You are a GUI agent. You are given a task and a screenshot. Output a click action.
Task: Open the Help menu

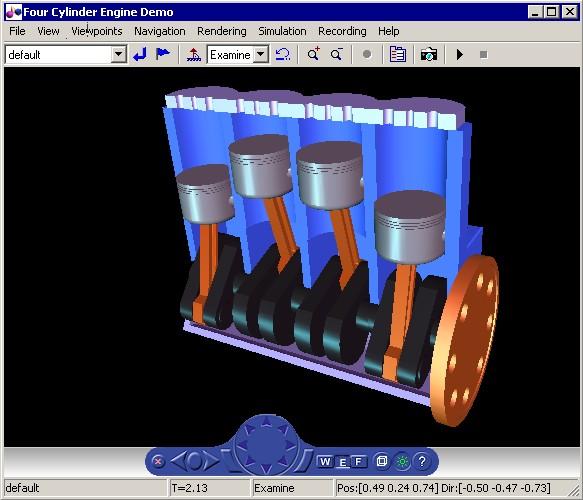coord(389,31)
